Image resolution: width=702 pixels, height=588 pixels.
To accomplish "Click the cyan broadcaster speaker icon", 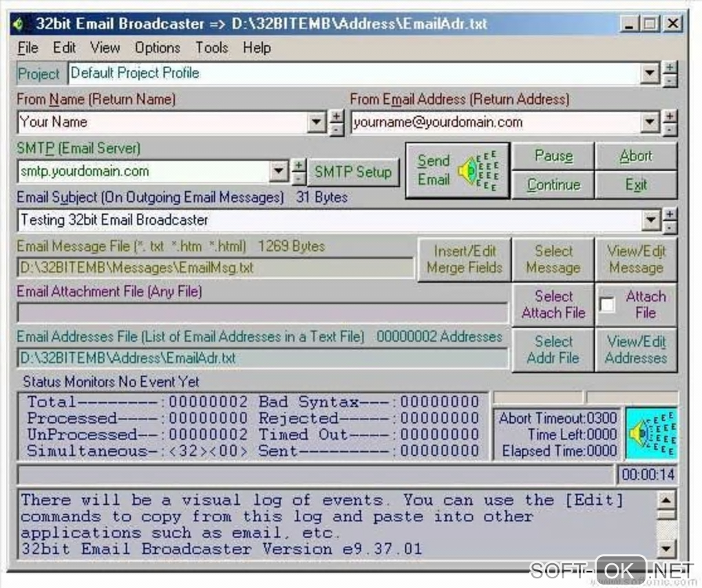I will (651, 433).
